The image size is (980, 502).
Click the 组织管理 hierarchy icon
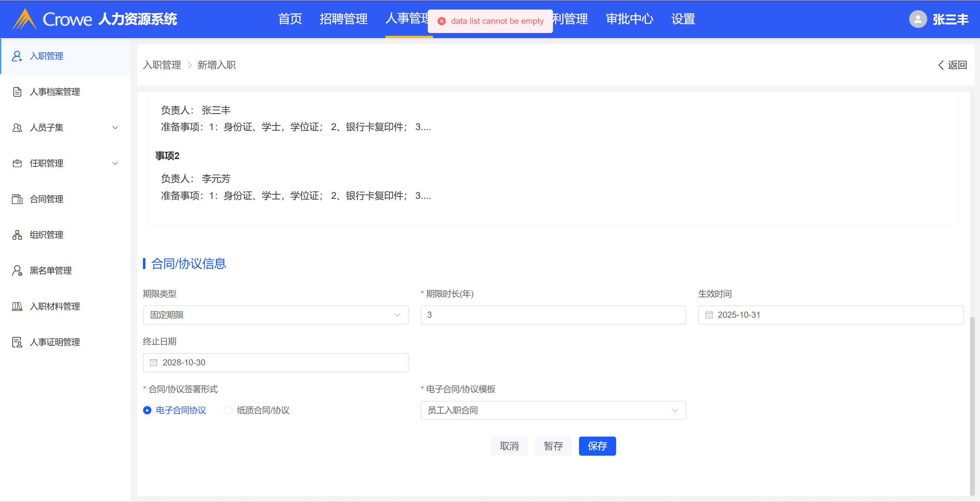(17, 235)
